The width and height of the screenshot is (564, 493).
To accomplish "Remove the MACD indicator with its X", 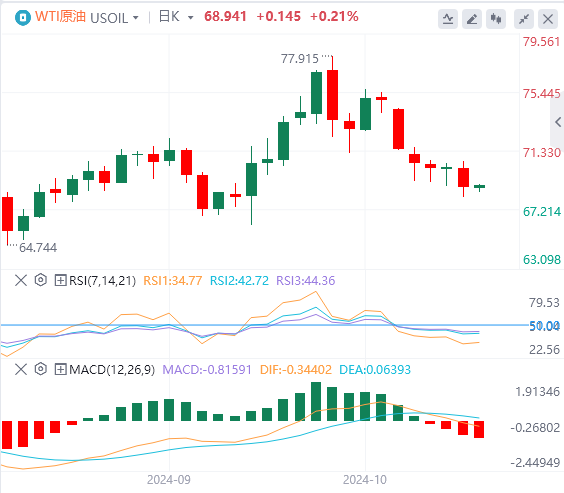I will tap(21, 369).
